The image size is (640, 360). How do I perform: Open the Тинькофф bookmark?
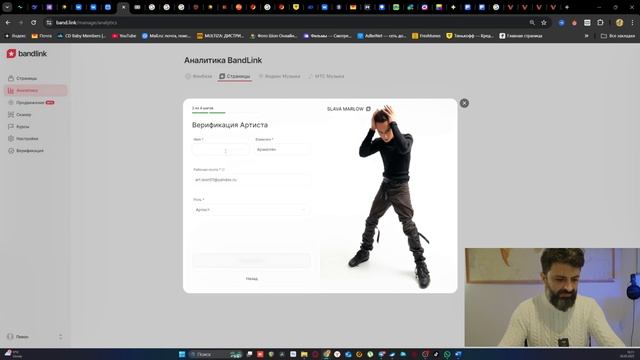pyautogui.click(x=470, y=36)
